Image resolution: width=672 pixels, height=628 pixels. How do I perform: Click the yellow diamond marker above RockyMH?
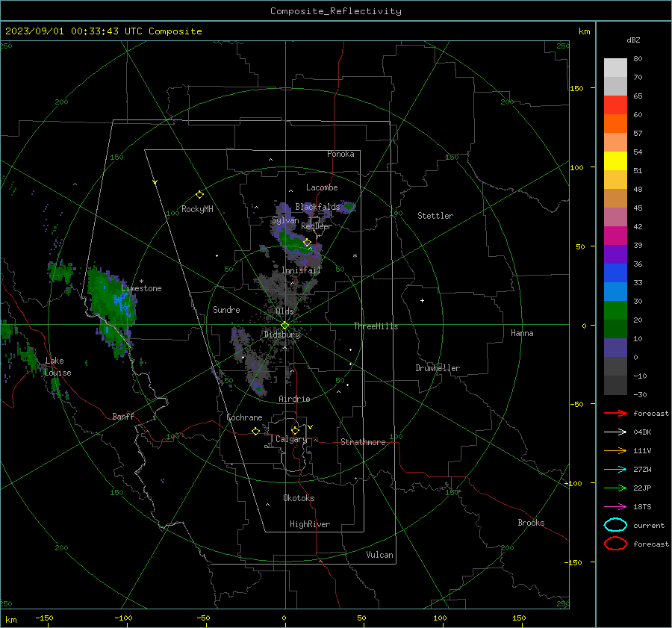click(199, 195)
